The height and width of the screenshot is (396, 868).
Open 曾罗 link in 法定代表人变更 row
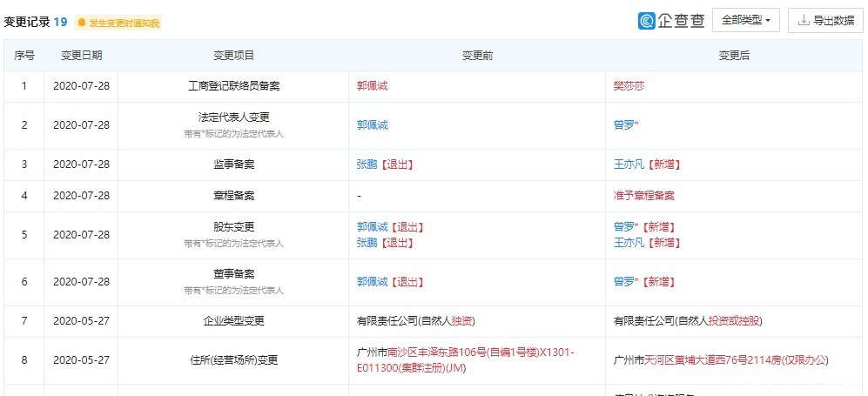(624, 125)
